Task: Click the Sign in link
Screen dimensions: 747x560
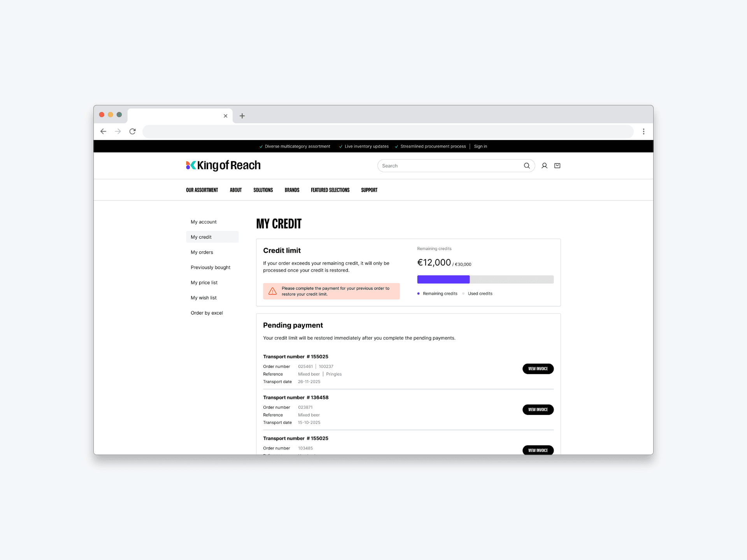Action: point(480,147)
